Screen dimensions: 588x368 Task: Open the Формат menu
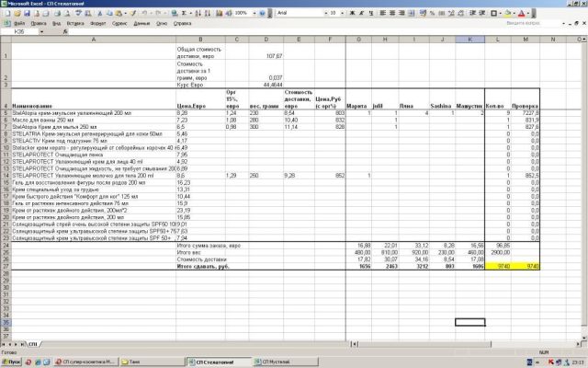[x=98, y=23]
